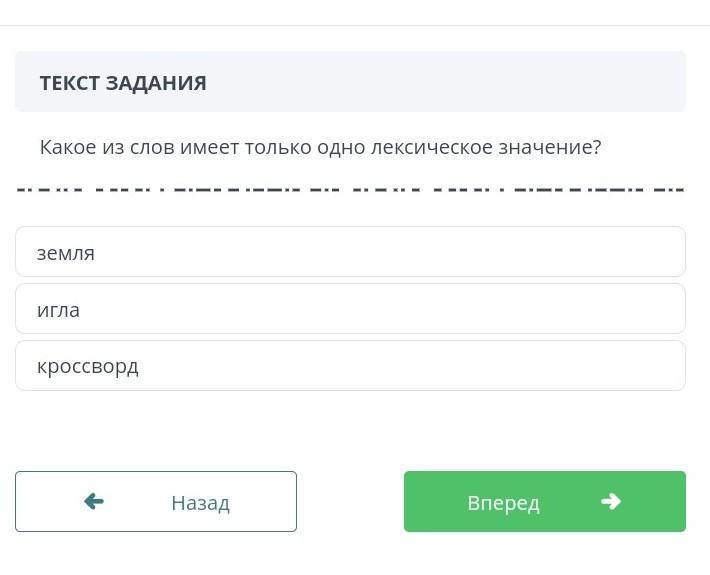Click the dashed separator under the question

pyautogui.click(x=350, y=189)
